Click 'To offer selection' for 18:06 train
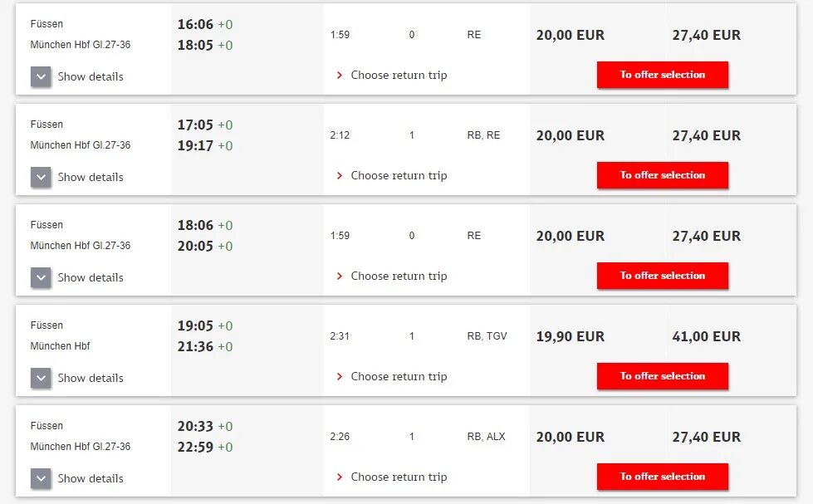 point(663,276)
